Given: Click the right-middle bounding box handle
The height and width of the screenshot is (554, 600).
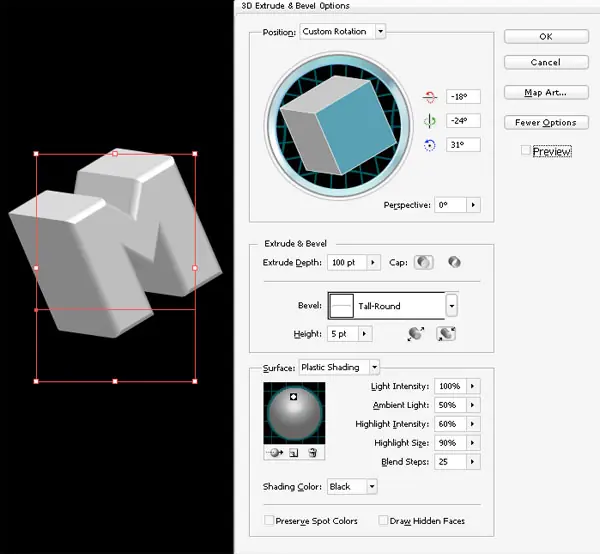Looking at the screenshot, I should [x=195, y=268].
